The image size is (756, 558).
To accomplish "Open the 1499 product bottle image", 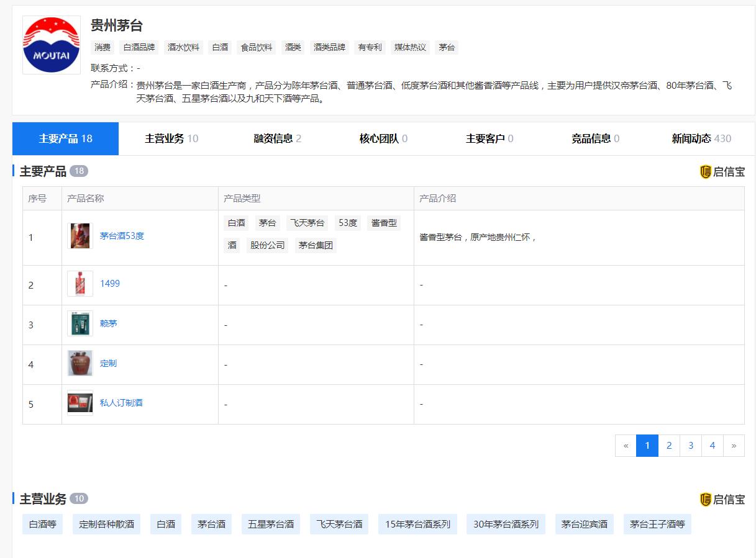I will tap(80, 284).
